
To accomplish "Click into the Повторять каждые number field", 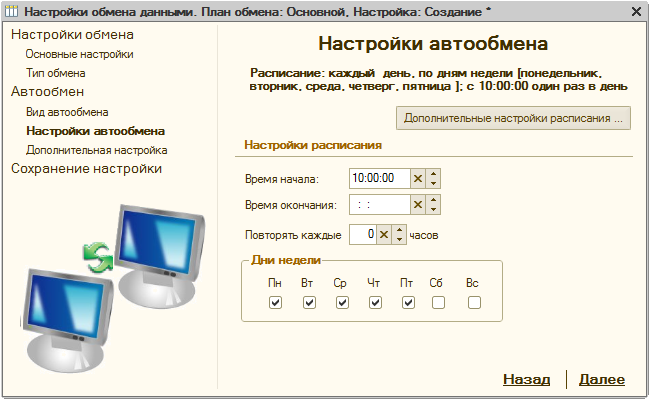I will tap(363, 235).
